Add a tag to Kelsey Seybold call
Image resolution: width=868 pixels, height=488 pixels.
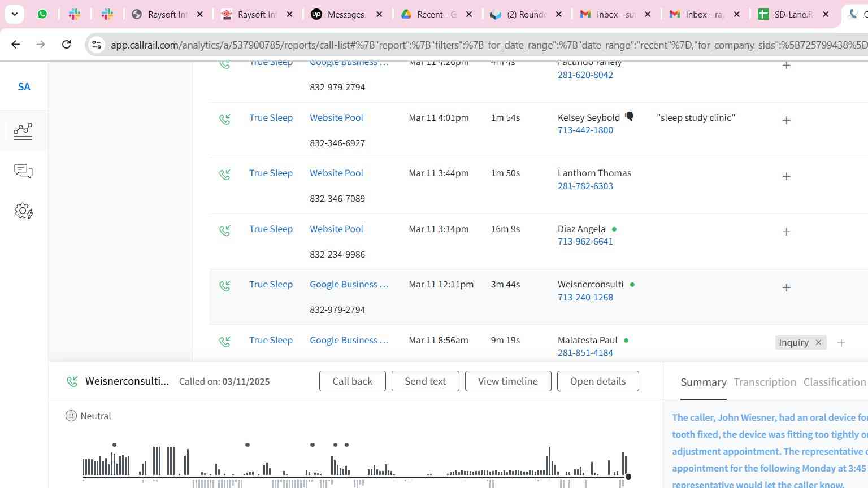click(786, 120)
